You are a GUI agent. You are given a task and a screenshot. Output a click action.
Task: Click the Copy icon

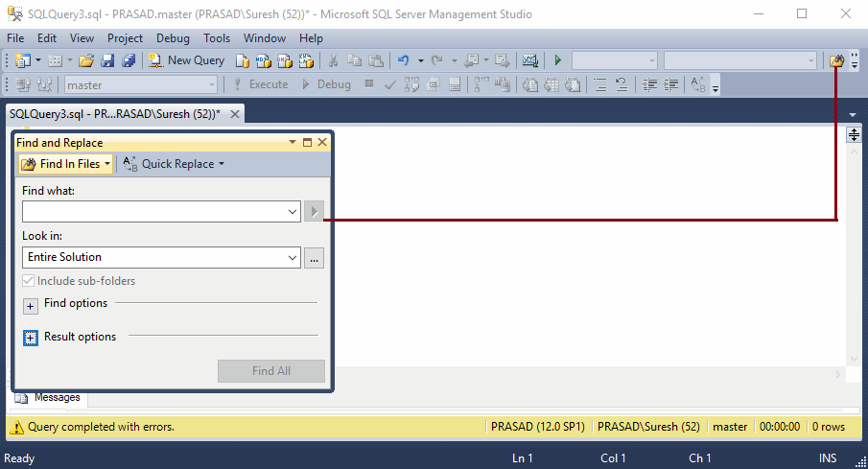354,60
